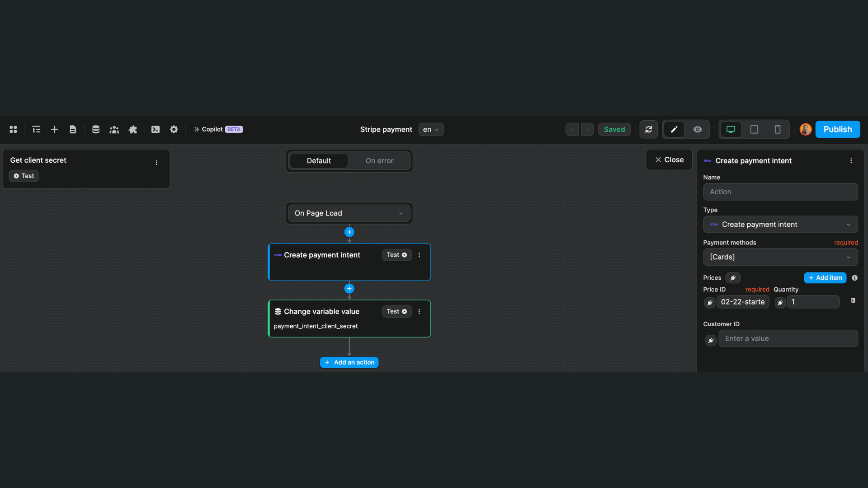Screen dimensions: 868x488
Task: Open the en language selector
Action: pyautogui.click(x=431, y=130)
